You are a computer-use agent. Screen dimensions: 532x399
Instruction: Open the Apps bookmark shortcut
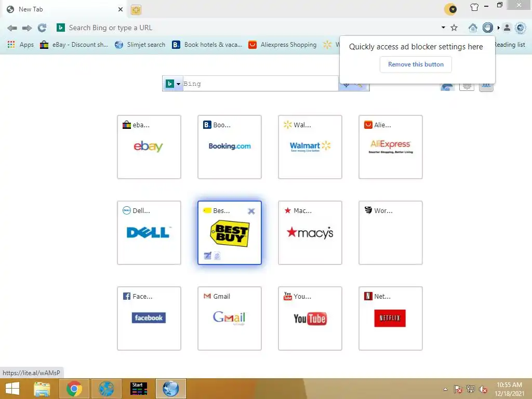pos(21,45)
